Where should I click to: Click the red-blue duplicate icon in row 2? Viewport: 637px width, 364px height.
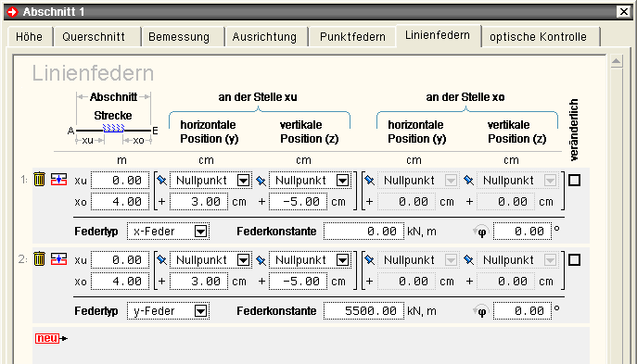(59, 258)
